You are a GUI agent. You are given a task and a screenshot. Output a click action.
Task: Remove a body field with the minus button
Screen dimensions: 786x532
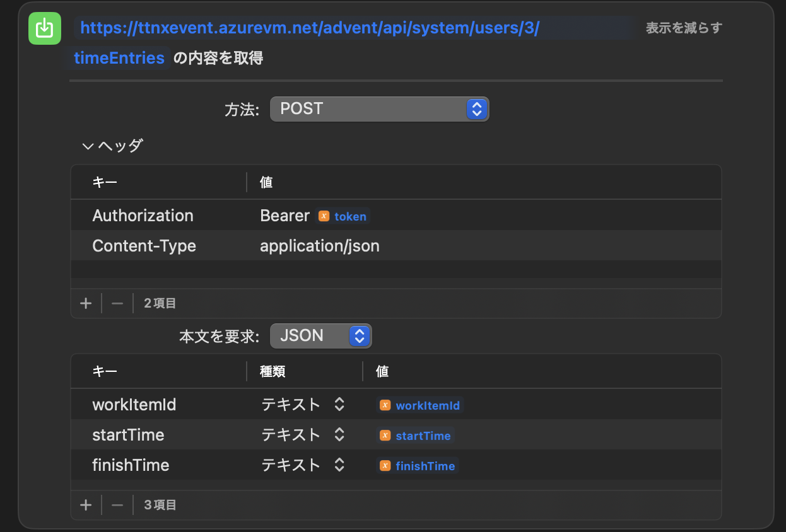click(x=117, y=504)
